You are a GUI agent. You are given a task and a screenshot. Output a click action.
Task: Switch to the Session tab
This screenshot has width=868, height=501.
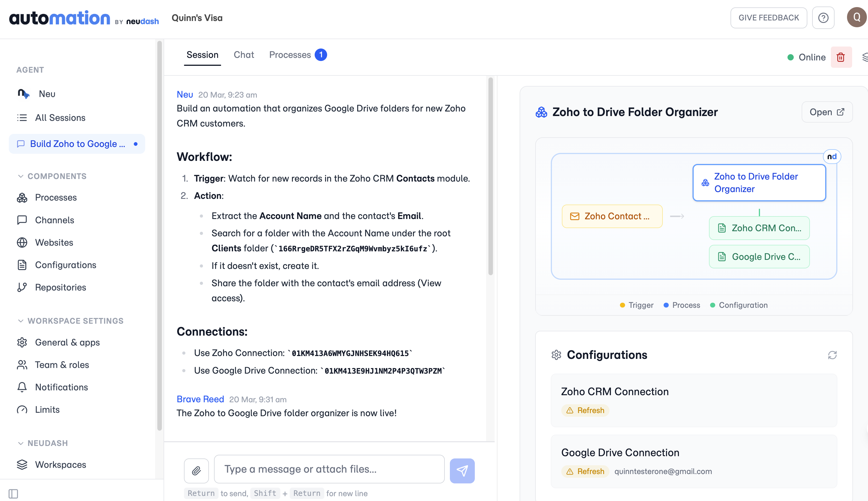click(202, 55)
